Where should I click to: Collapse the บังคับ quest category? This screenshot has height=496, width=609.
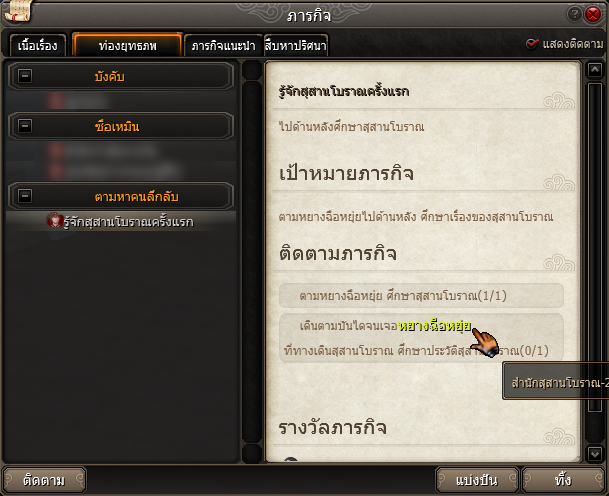coord(25,75)
